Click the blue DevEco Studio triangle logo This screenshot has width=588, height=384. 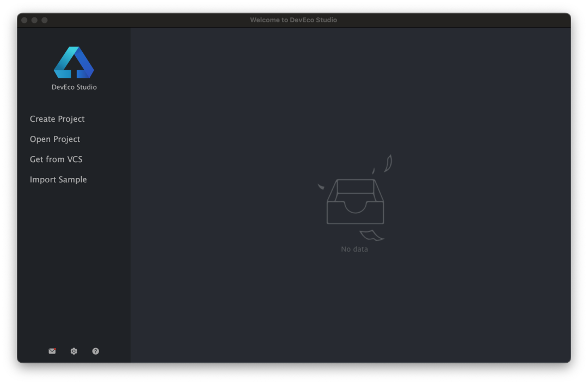click(74, 63)
